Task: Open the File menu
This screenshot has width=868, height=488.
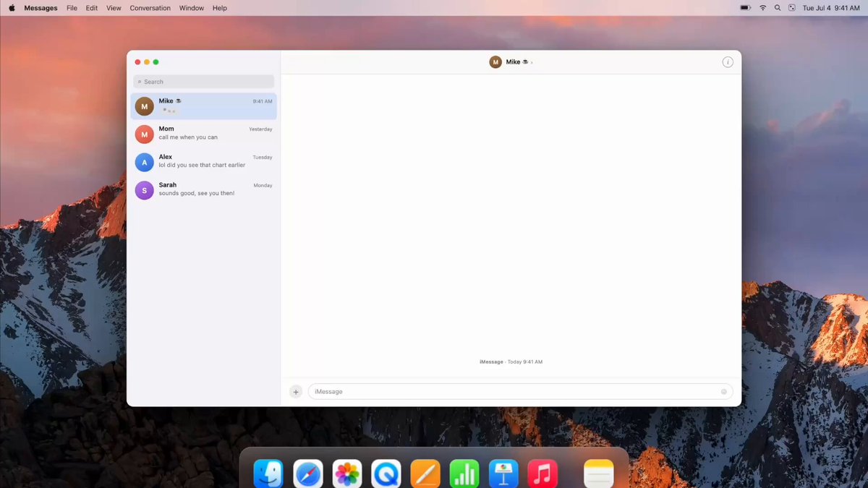Action: point(72,8)
